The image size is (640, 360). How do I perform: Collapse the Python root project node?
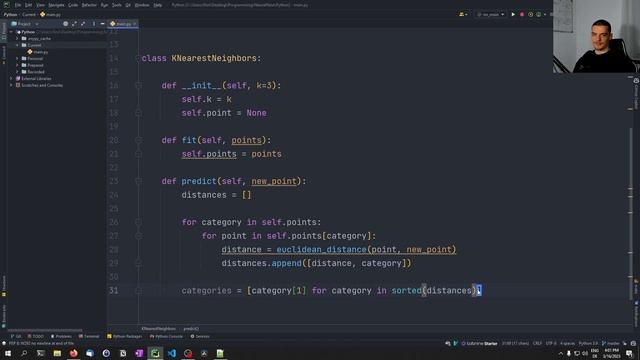tap(11, 32)
